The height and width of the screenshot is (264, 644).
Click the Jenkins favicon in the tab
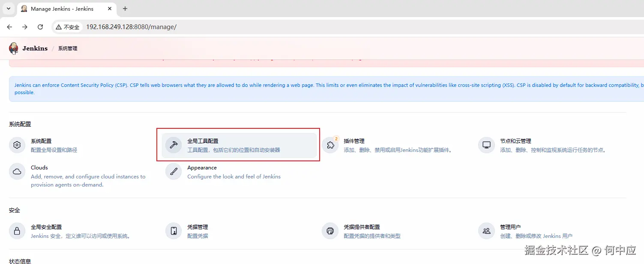[x=24, y=9]
